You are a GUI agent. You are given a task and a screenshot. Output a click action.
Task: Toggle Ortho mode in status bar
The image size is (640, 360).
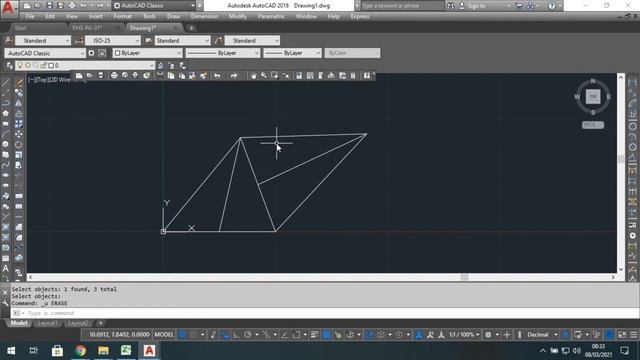[236, 335]
